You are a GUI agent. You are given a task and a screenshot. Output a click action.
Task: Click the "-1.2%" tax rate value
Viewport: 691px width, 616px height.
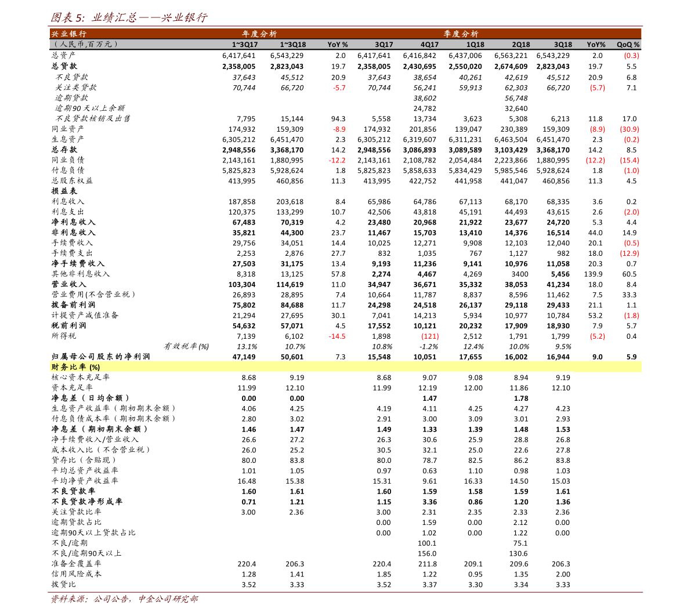tap(429, 347)
